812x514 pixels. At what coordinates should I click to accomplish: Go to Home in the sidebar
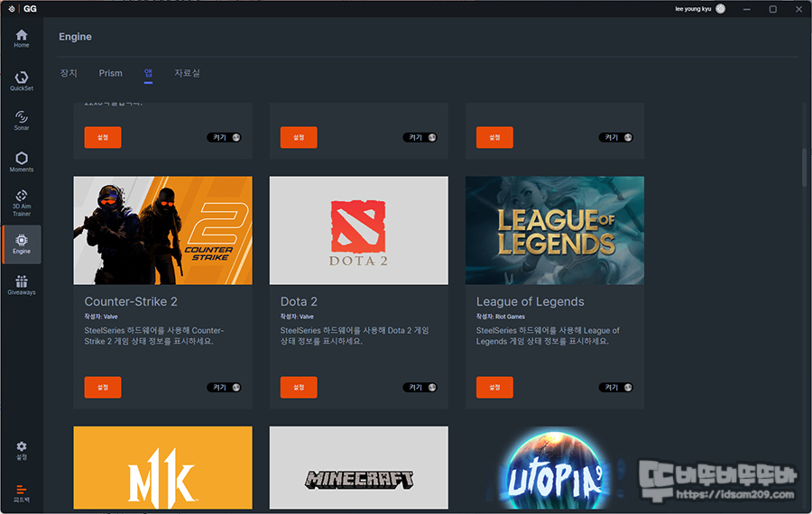(x=22, y=39)
